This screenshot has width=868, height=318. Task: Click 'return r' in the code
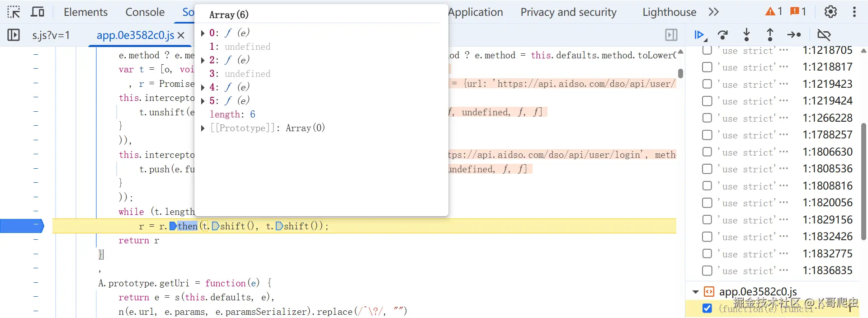click(x=139, y=241)
